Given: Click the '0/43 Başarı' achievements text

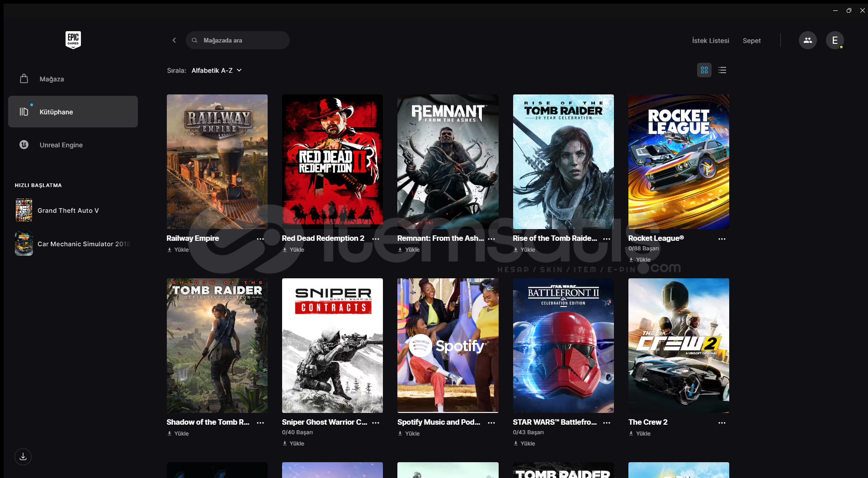Looking at the screenshot, I should 528,432.
